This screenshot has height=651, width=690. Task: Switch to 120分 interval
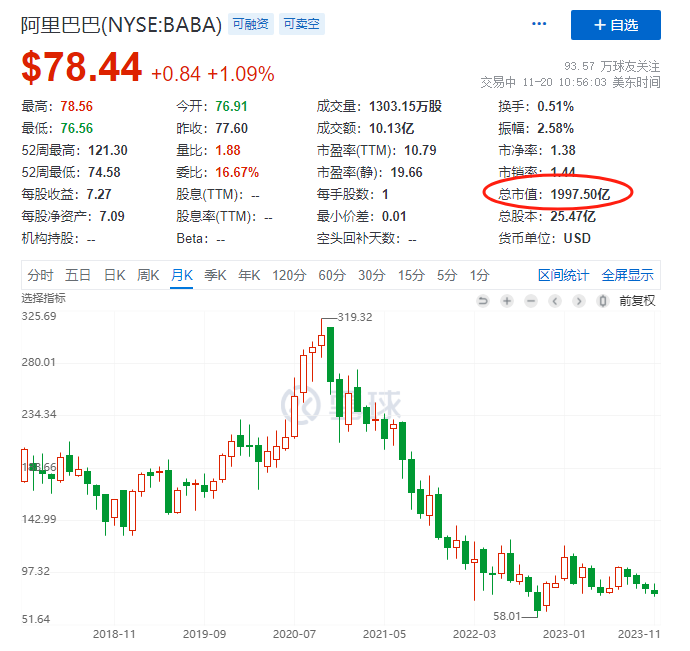coord(289,276)
